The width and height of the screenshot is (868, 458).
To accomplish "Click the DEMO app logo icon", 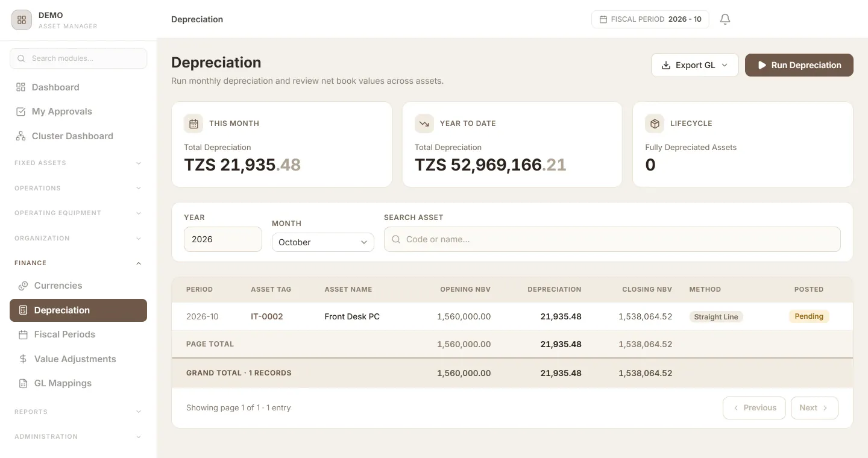I will pos(22,20).
